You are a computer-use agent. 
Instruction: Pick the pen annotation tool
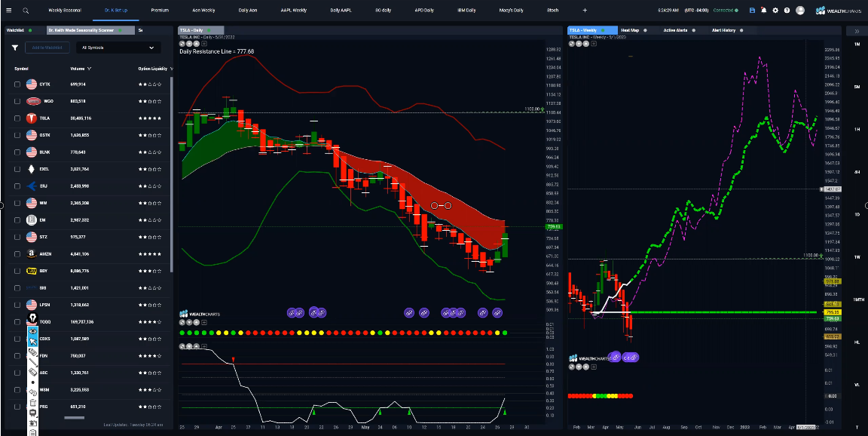tap(32, 352)
